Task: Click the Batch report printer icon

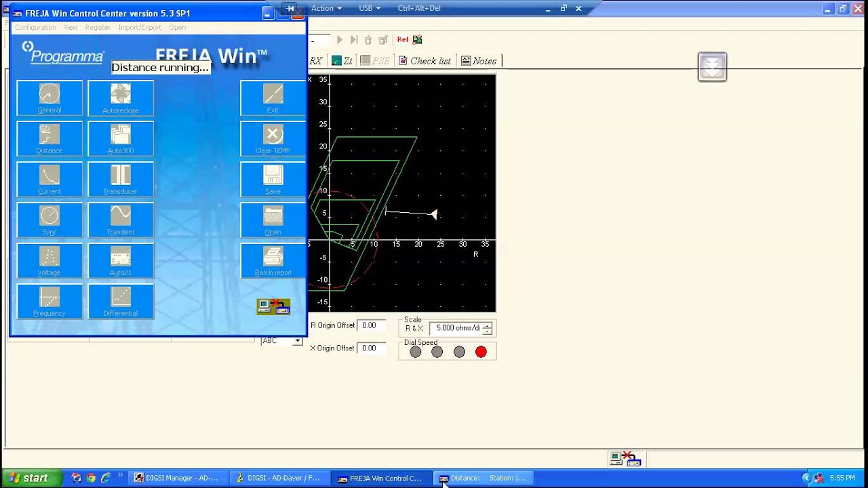Action: tap(273, 260)
